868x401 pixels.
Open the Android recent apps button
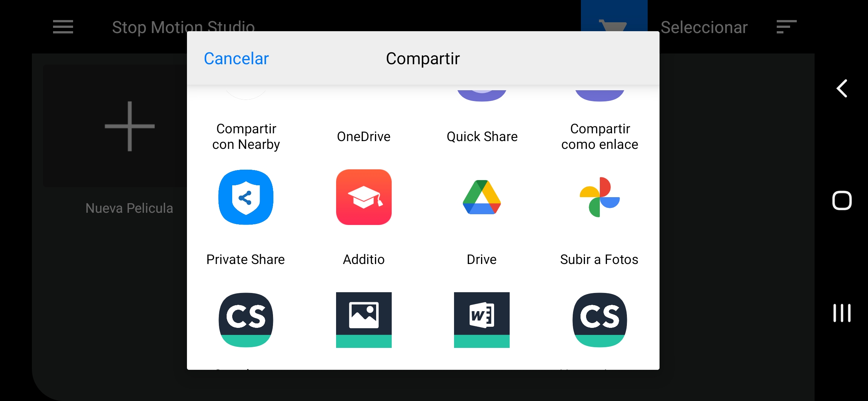842,313
